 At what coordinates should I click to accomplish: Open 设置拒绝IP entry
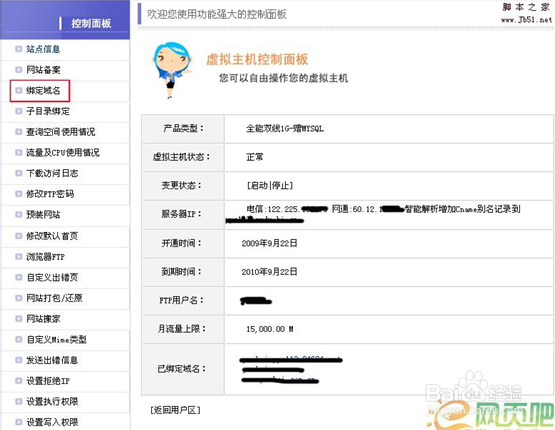(x=48, y=381)
